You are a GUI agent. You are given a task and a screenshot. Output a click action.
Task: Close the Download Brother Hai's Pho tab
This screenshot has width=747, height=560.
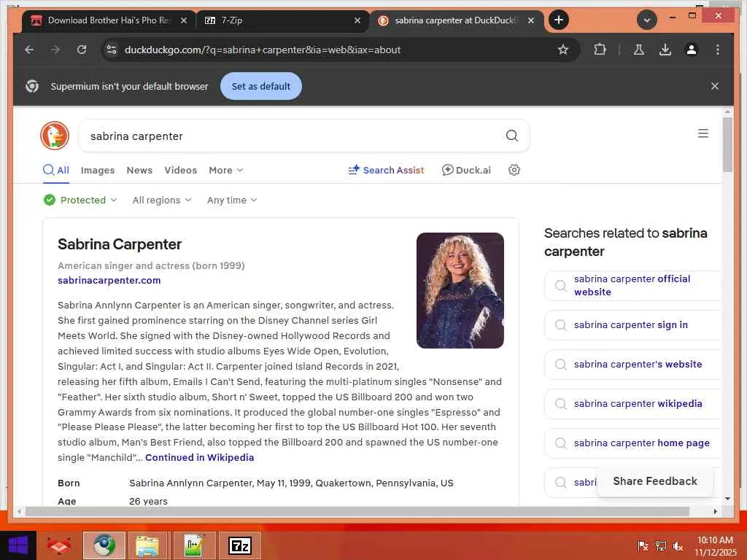coord(184,20)
